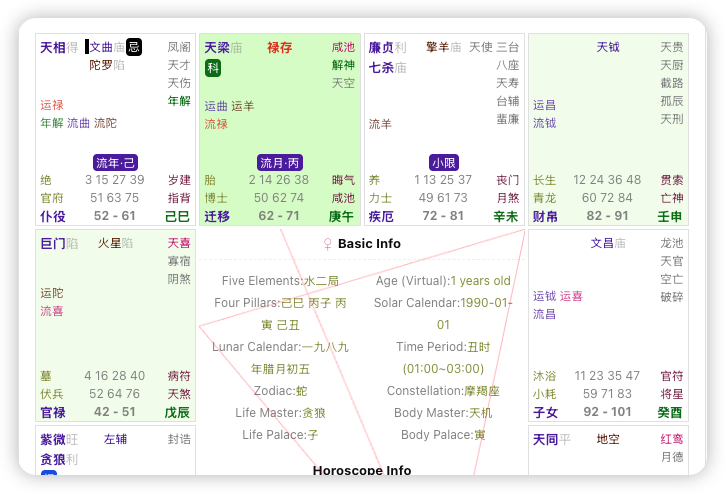Click the ages row 1 13 25 37

click(x=443, y=180)
